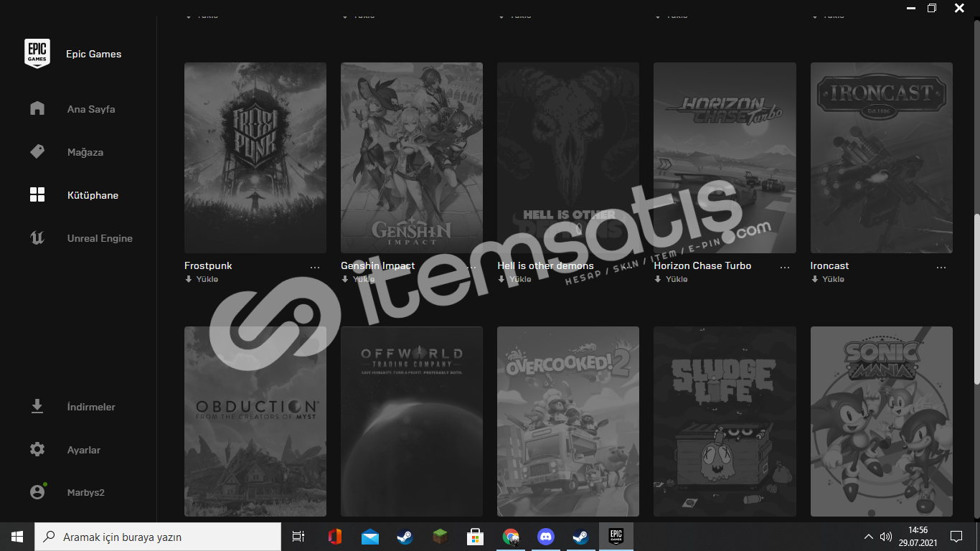Viewport: 980px width, 551px height.
Task: Open Frostpunk game cover
Action: pos(255,158)
